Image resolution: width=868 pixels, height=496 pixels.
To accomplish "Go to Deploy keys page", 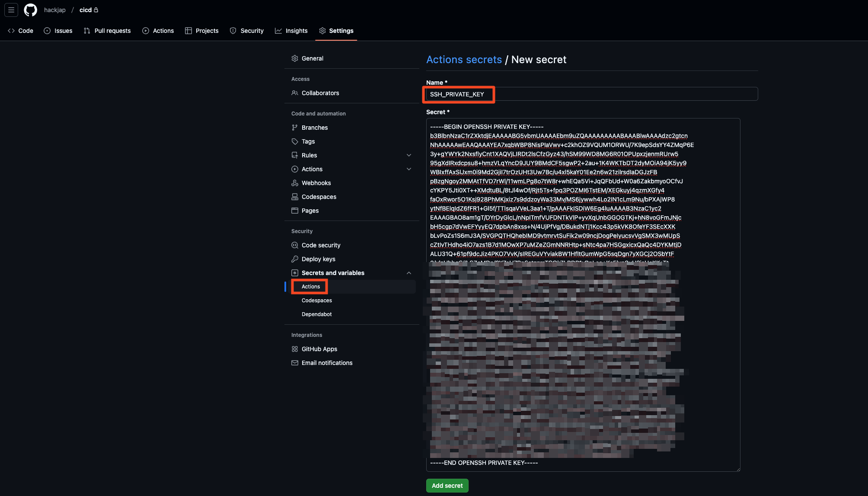I will [x=318, y=259].
